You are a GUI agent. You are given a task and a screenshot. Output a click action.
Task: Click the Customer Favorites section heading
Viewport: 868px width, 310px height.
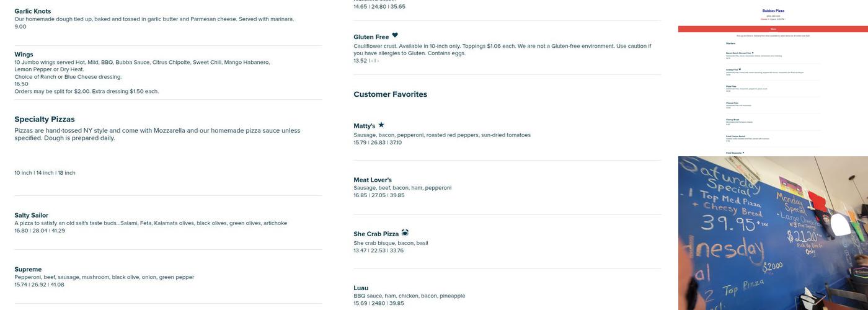click(390, 94)
